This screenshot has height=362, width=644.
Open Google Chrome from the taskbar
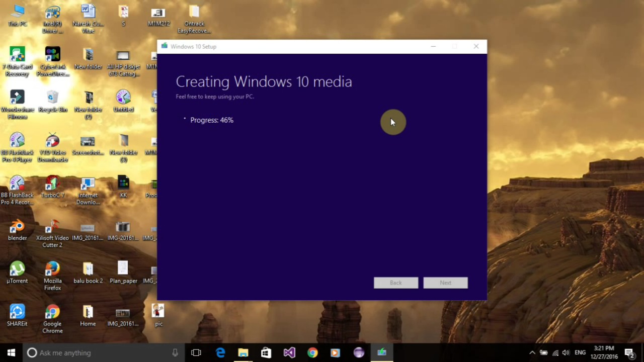(x=312, y=352)
